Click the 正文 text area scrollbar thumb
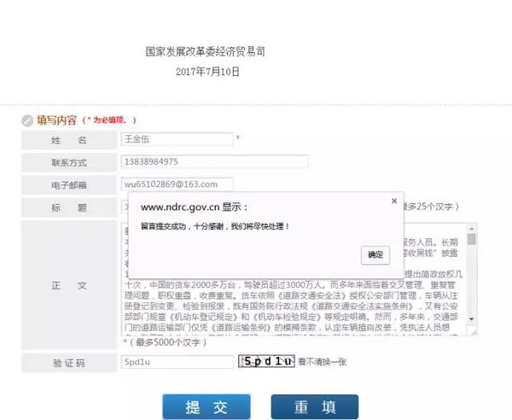The width and height of the screenshot is (512, 420). (472, 239)
